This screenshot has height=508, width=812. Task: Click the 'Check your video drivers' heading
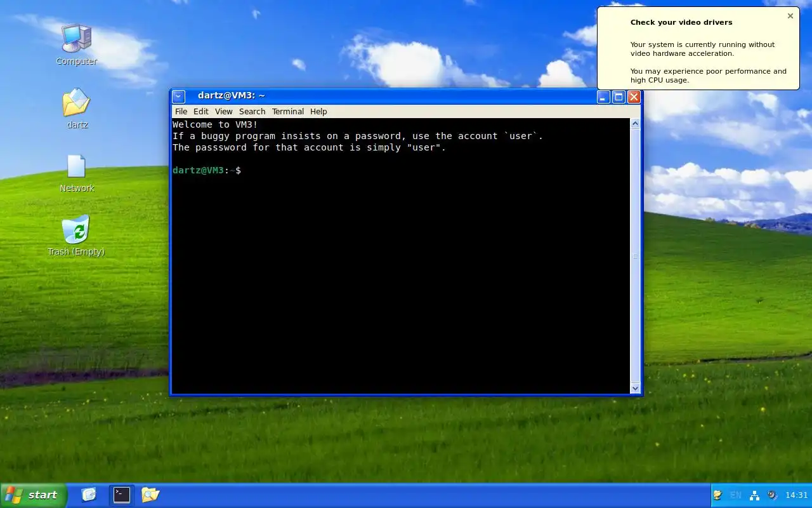(681, 22)
